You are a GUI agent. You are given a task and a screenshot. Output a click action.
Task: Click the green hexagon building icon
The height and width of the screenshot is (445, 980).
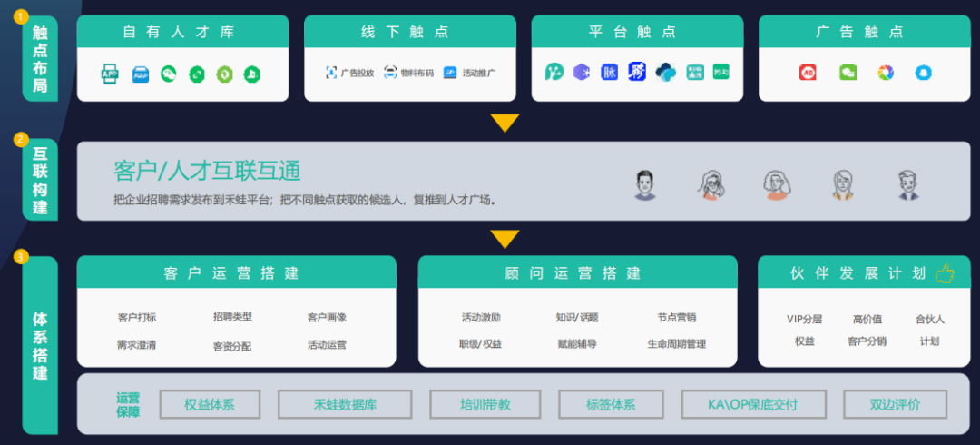coord(252,74)
